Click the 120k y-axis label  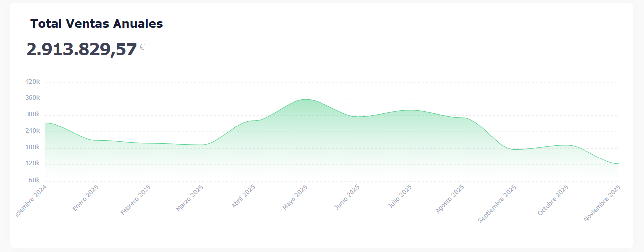[32, 164]
